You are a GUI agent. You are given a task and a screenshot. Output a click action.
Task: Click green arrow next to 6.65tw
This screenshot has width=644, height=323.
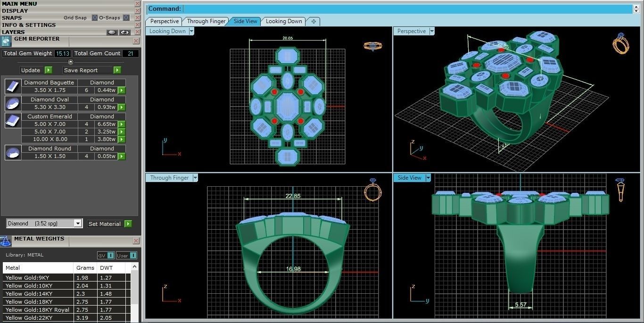(x=122, y=124)
